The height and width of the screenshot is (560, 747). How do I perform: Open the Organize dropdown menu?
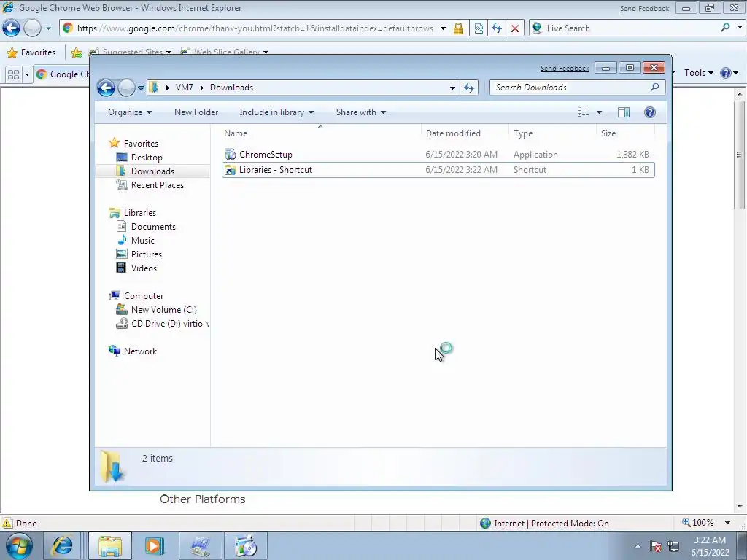(x=130, y=112)
